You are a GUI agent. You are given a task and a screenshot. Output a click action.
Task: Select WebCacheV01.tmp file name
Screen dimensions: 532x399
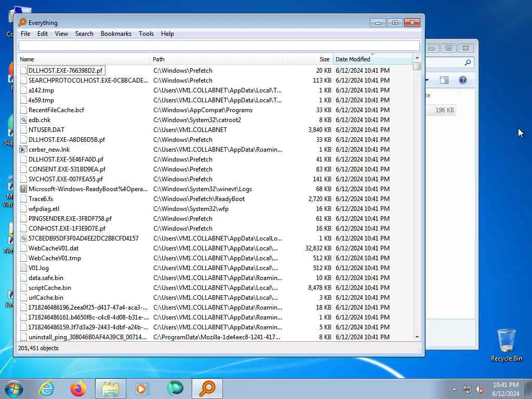click(x=55, y=258)
